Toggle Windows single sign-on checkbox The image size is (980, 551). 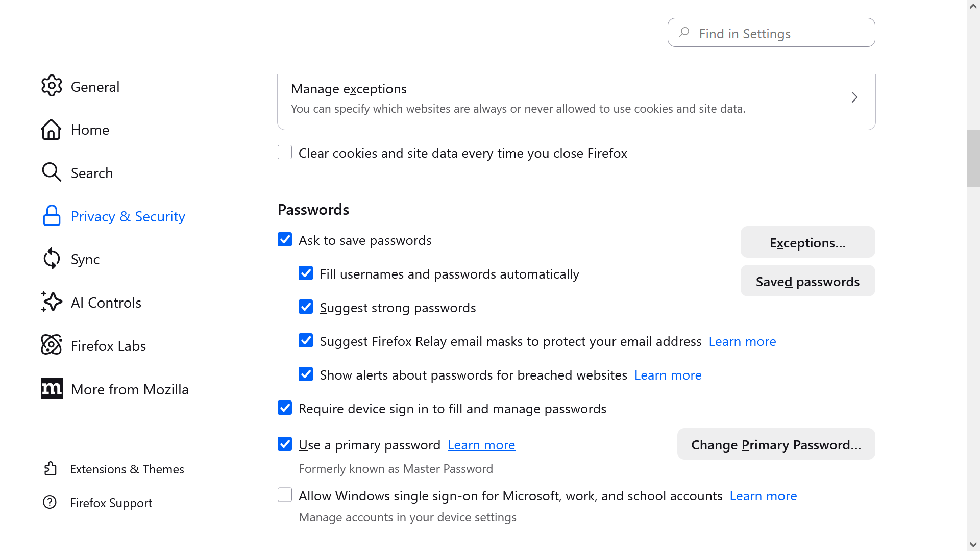click(285, 495)
